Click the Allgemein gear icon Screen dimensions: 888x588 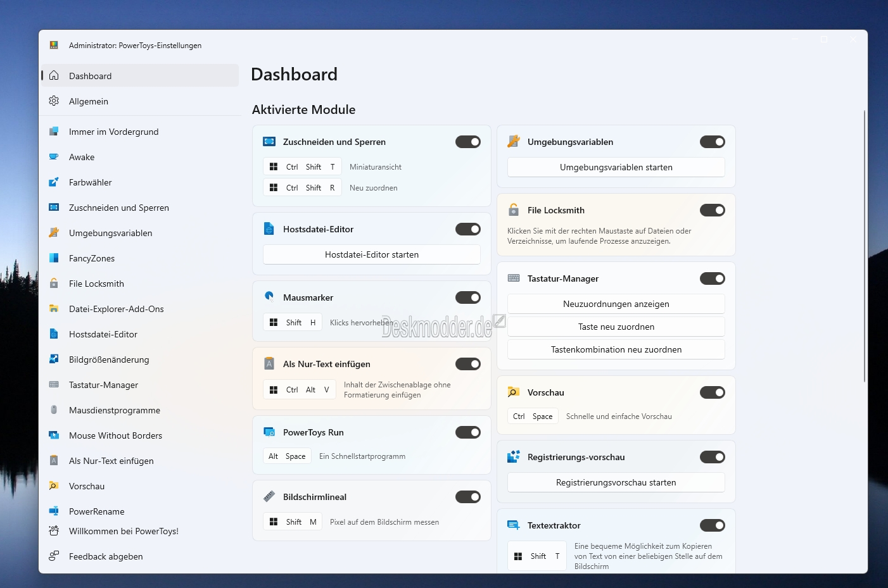[54, 101]
